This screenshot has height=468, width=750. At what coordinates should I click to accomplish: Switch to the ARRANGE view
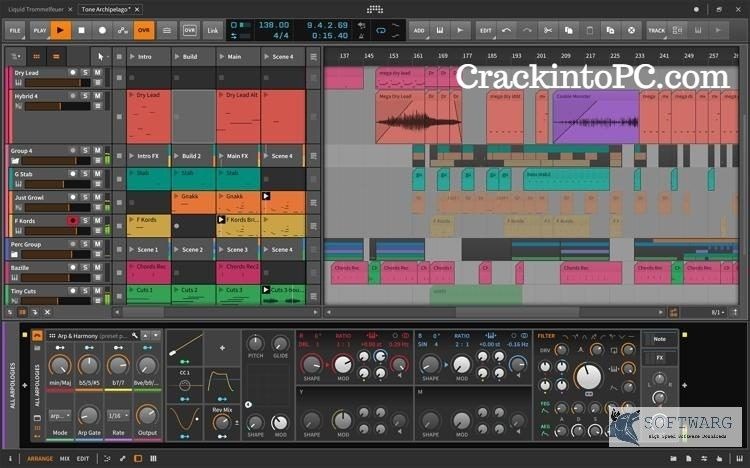40,458
